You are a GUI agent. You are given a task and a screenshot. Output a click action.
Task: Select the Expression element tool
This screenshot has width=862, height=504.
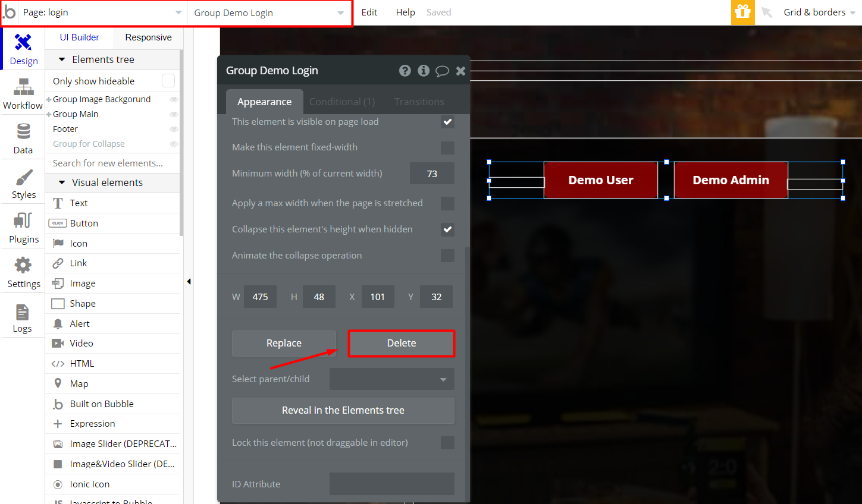(x=113, y=424)
